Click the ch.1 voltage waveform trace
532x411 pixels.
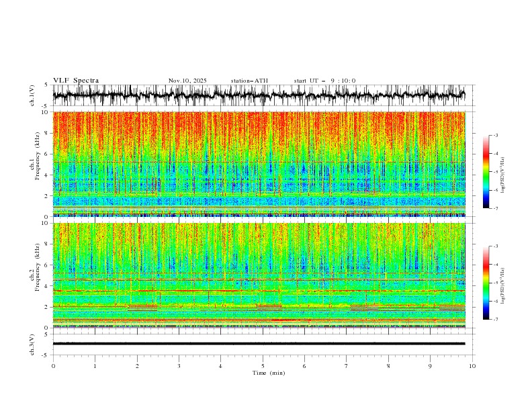pos(259,95)
